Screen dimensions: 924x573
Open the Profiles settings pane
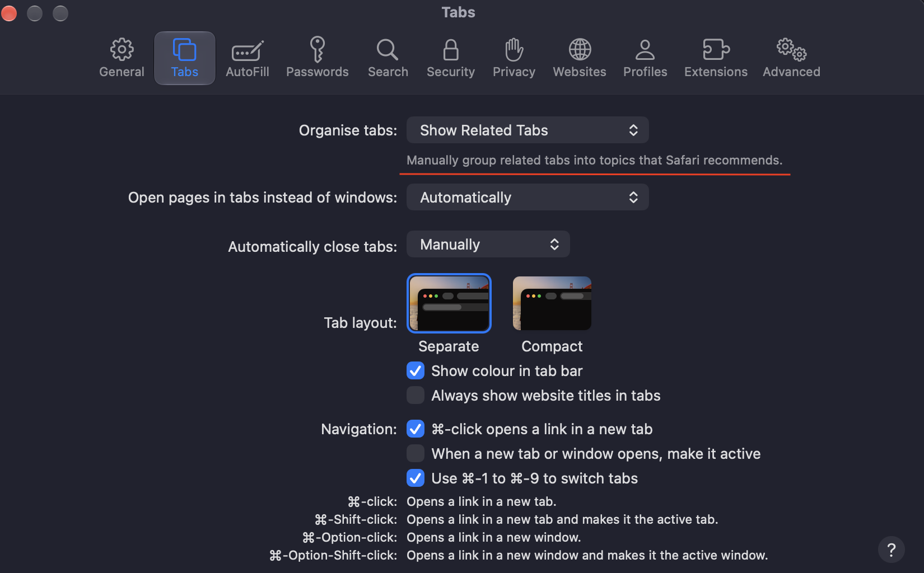(645, 58)
